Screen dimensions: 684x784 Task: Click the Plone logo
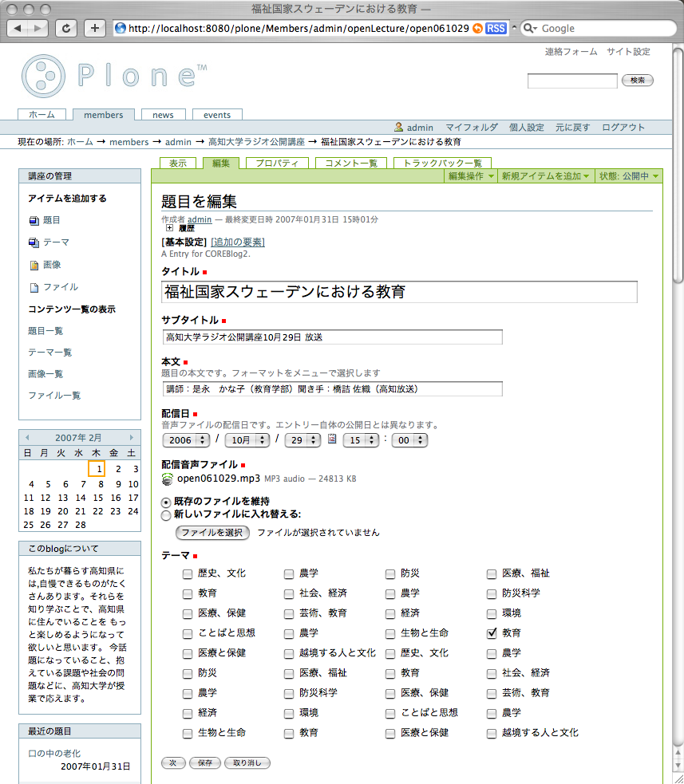coord(114,76)
